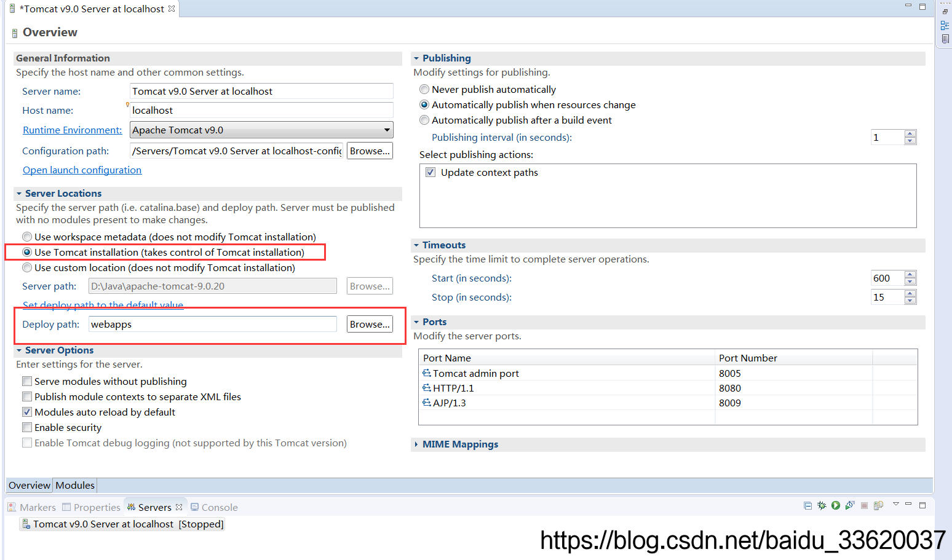Publish to the server icon

pyautogui.click(x=879, y=505)
